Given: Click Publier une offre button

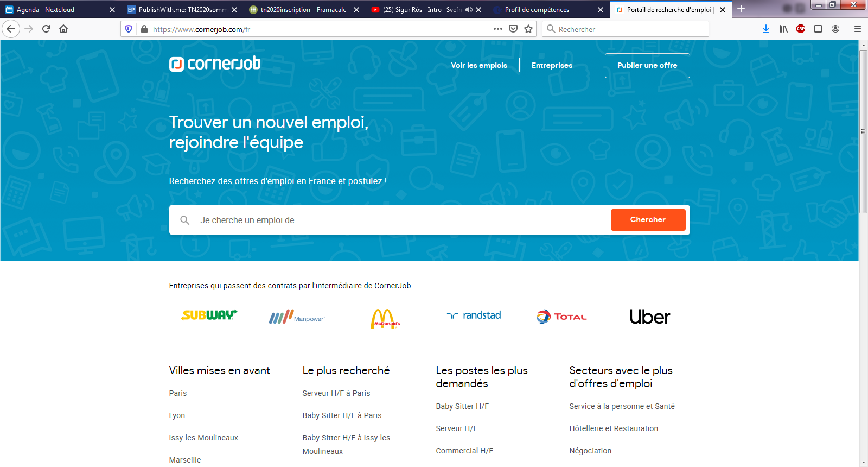Looking at the screenshot, I should 647,66.
